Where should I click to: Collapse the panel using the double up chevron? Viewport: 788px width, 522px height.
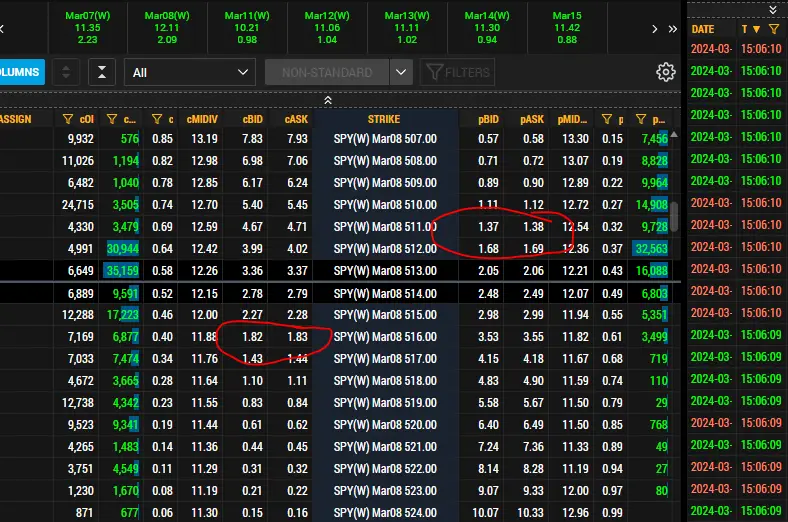(x=328, y=100)
